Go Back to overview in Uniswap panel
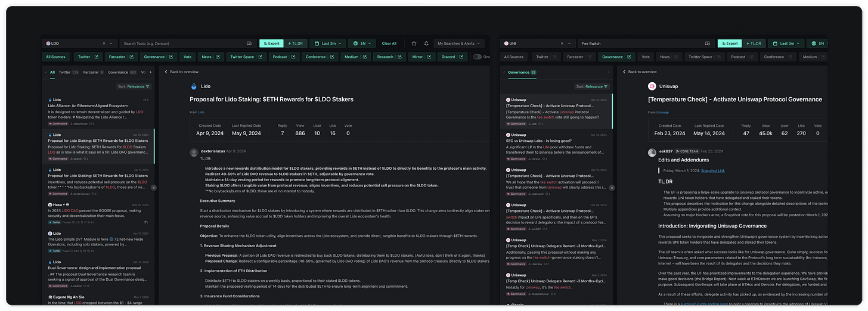Image resolution: width=868 pixels, height=311 pixels. [x=639, y=71]
